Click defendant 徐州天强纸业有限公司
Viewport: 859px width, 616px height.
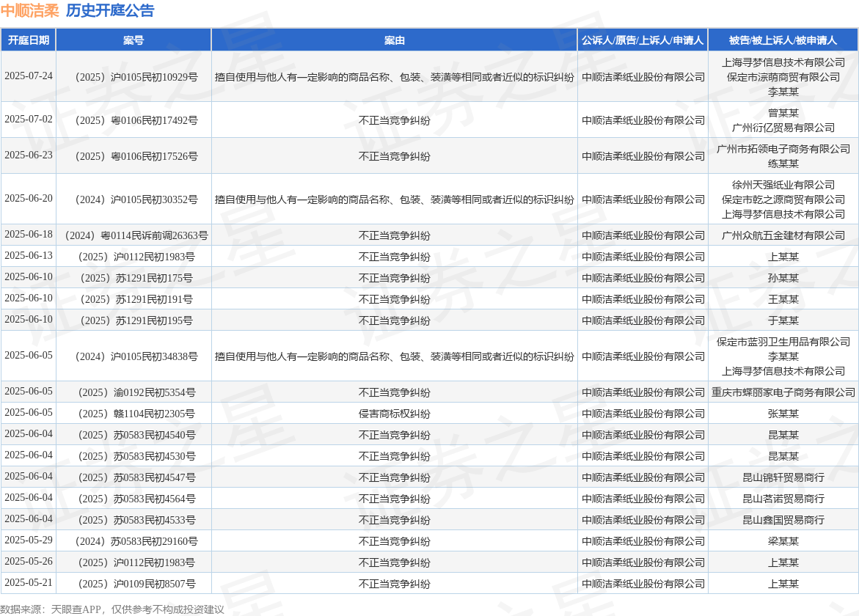(x=783, y=185)
